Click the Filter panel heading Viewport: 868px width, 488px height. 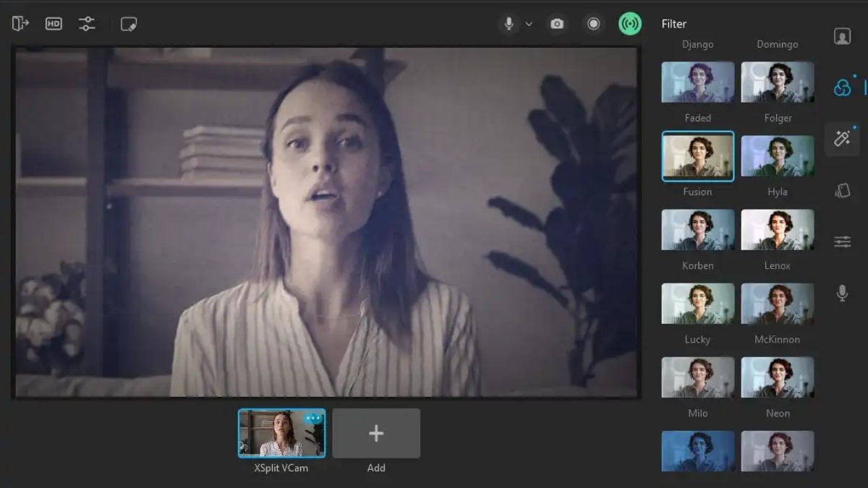point(673,24)
